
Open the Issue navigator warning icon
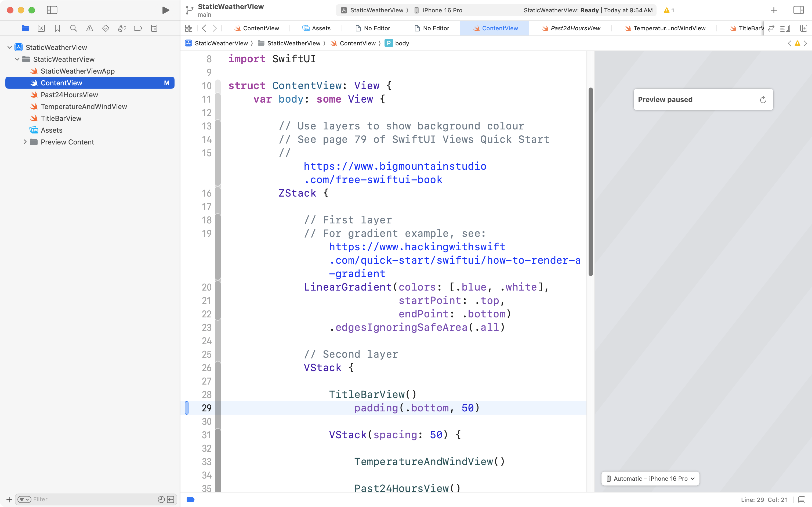89,28
